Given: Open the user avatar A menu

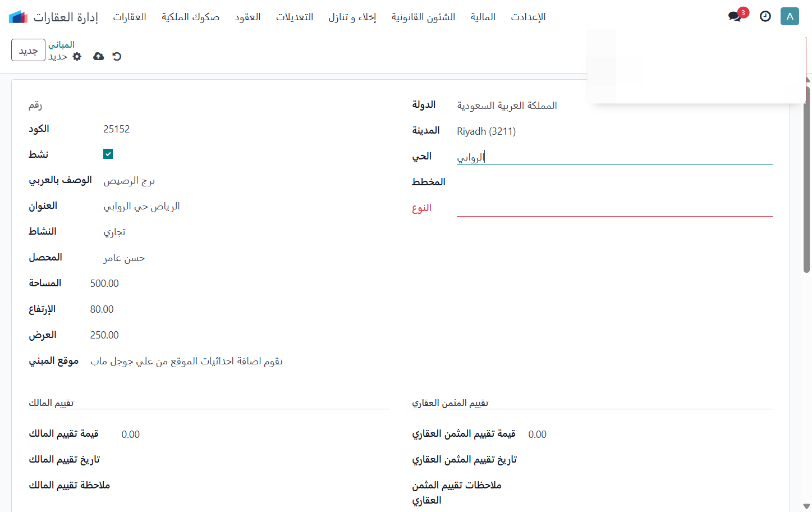Looking at the screenshot, I should (x=790, y=16).
